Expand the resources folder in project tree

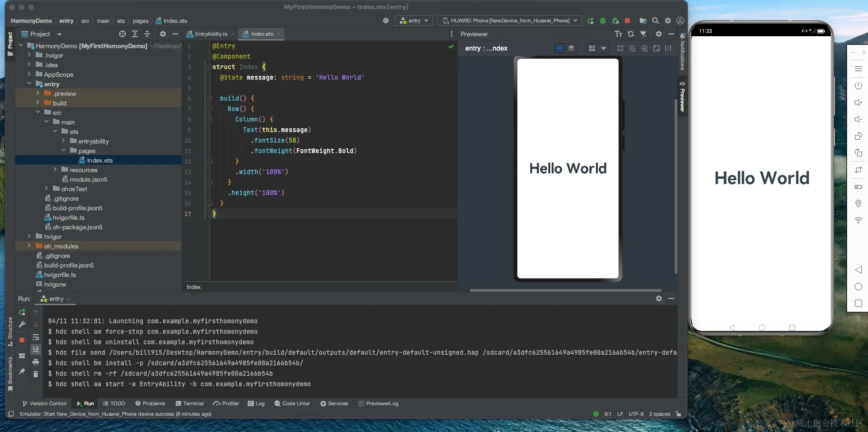pos(55,170)
